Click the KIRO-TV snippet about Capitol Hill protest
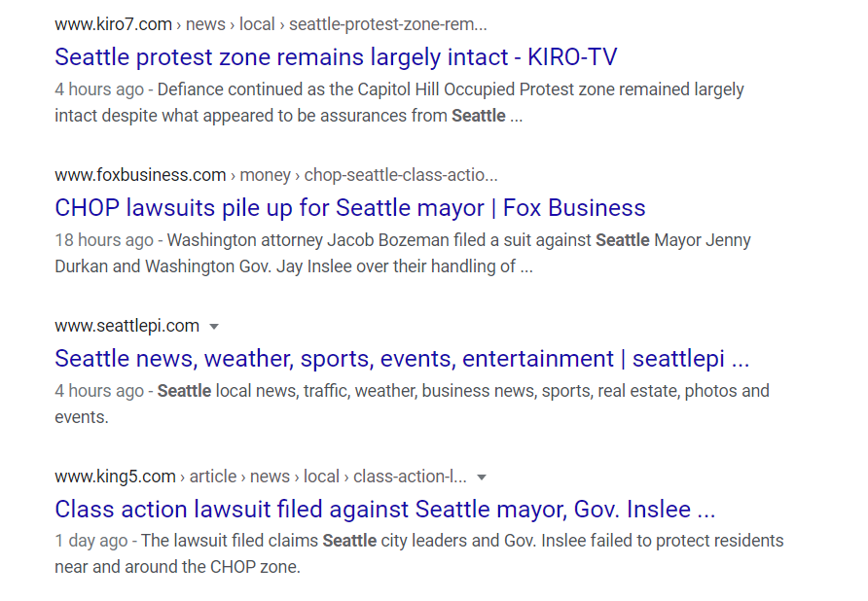 pyautogui.click(x=399, y=102)
